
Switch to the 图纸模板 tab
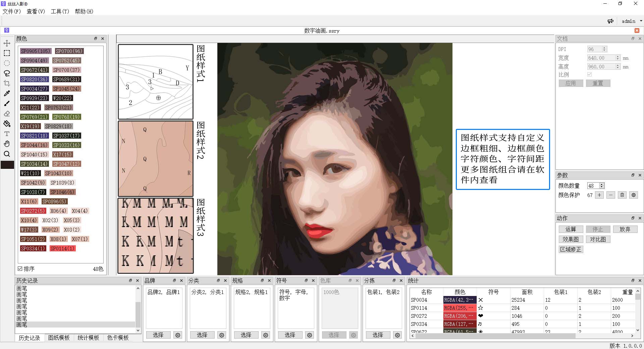tap(59, 338)
